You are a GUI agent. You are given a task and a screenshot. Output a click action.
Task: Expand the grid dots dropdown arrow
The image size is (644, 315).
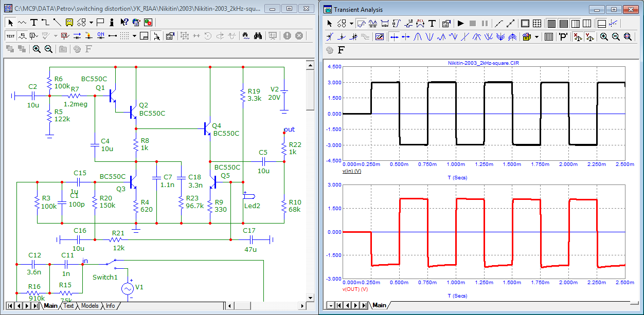(x=134, y=35)
